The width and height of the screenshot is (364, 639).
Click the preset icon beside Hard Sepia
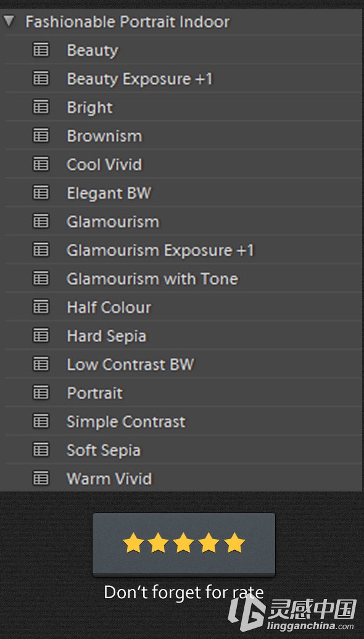point(41,335)
